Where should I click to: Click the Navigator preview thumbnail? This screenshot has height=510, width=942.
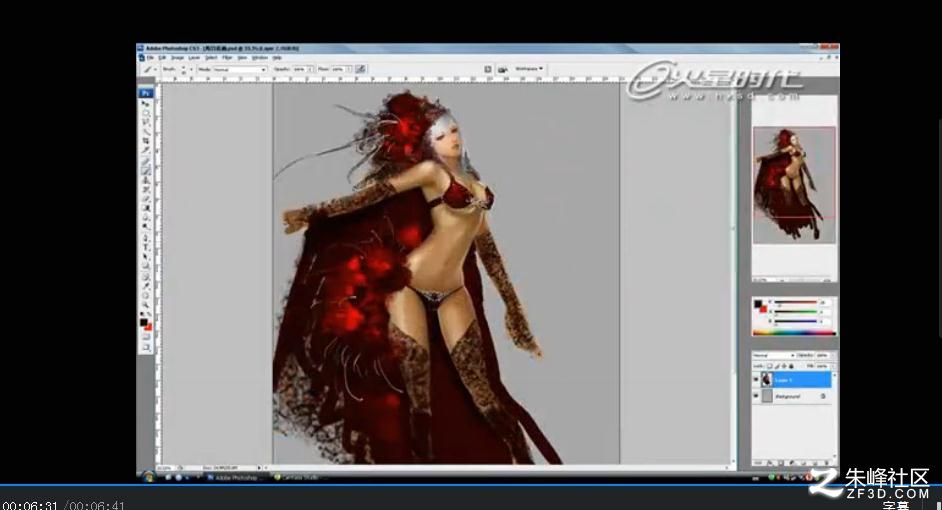(794, 185)
